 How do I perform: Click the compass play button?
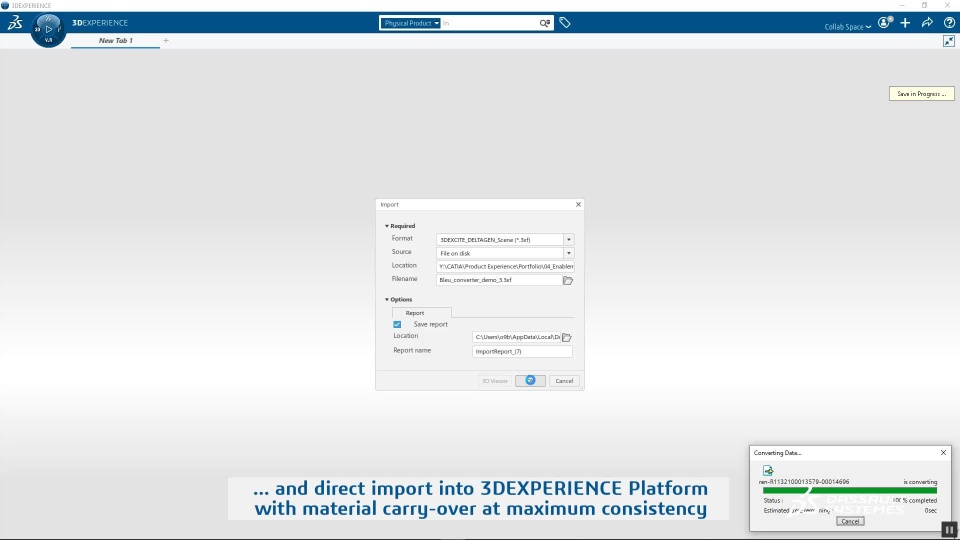coord(48,29)
